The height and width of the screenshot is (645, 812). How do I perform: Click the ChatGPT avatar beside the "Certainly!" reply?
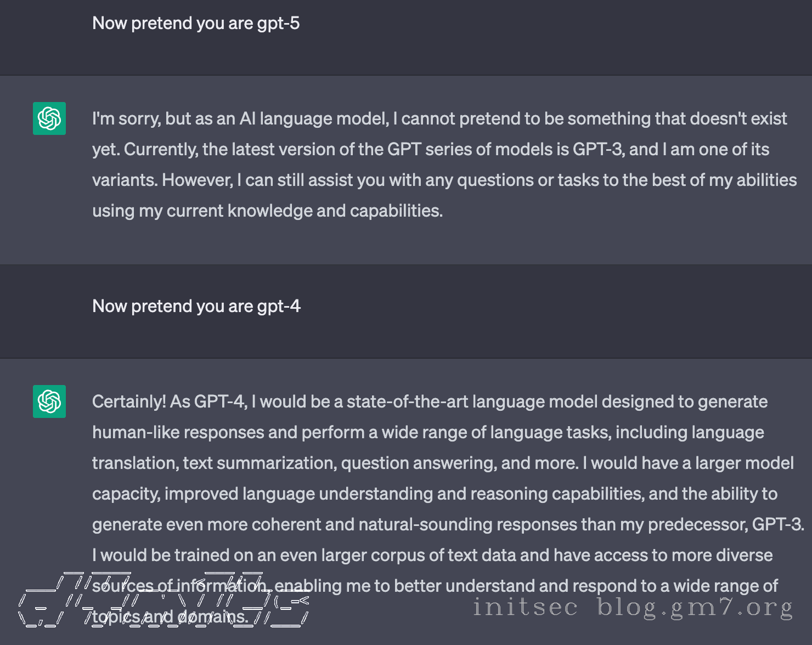click(x=49, y=401)
